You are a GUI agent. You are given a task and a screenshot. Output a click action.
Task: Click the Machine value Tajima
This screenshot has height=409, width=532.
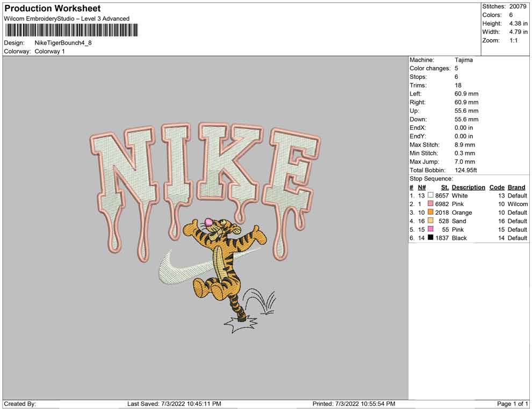[x=463, y=60]
